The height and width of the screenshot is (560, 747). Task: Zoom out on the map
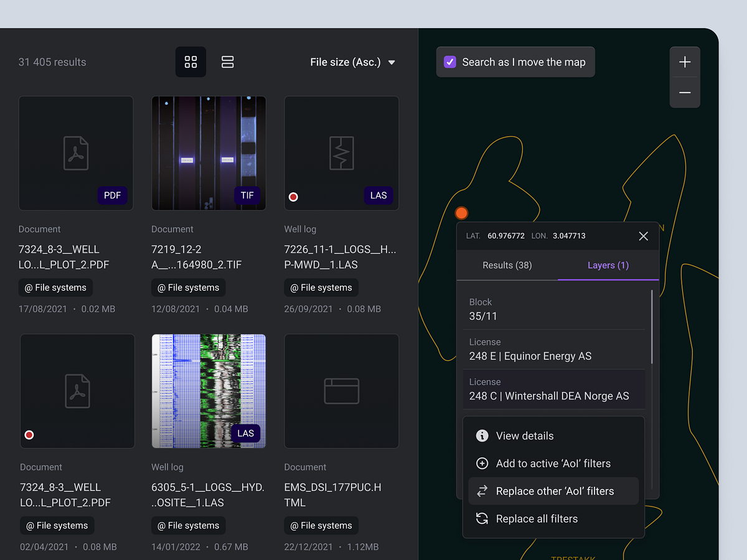click(x=685, y=92)
